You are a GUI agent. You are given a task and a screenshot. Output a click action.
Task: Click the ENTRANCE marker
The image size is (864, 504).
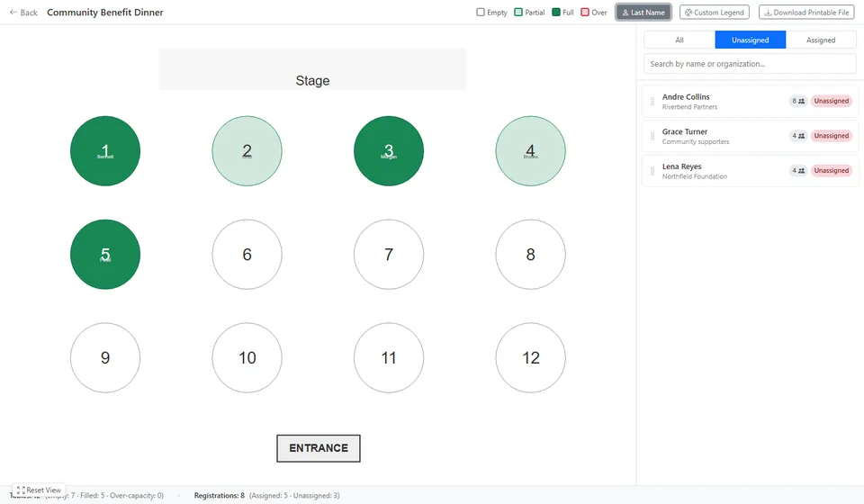click(319, 448)
